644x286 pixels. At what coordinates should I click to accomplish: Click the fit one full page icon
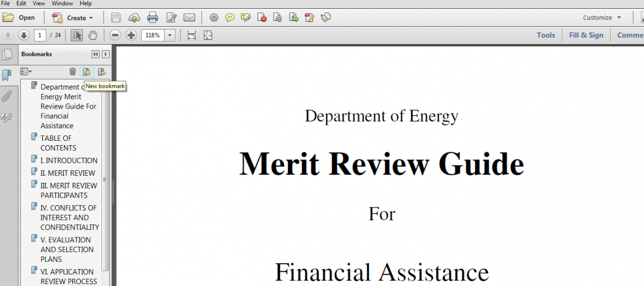[x=208, y=35]
